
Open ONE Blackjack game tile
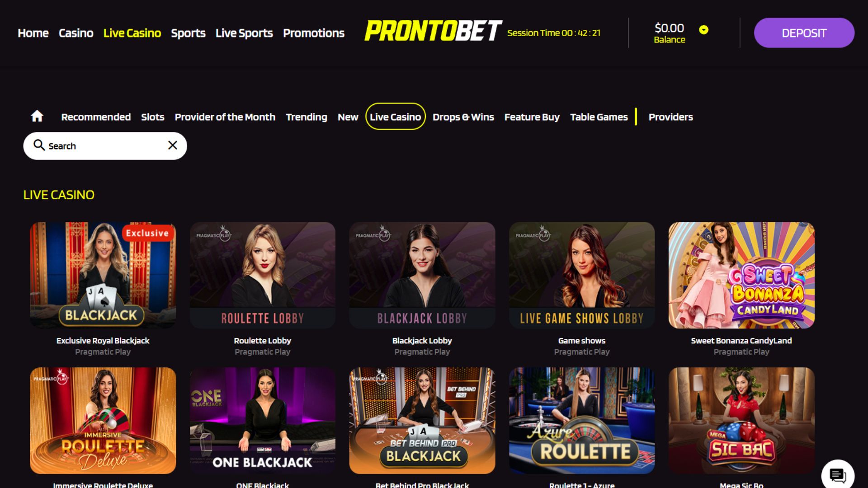click(x=262, y=420)
